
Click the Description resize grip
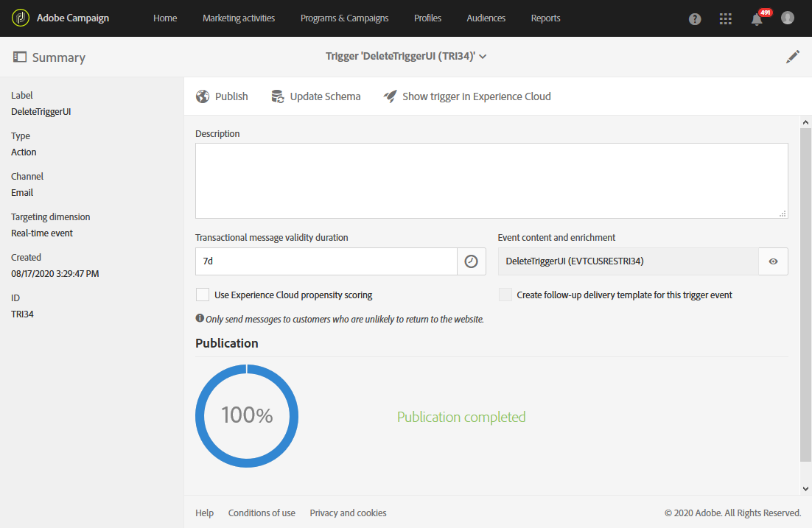pyautogui.click(x=783, y=214)
